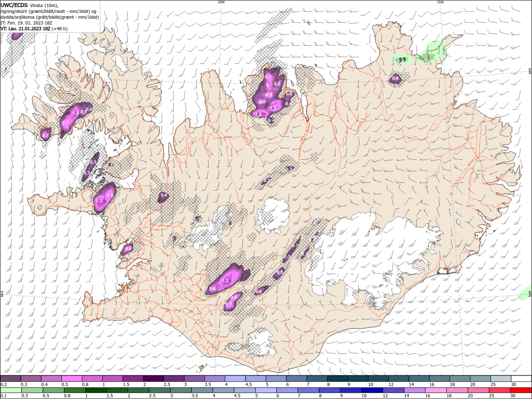Click the 0.2 label on the snow scale
The image size is (532, 399).
3,384
